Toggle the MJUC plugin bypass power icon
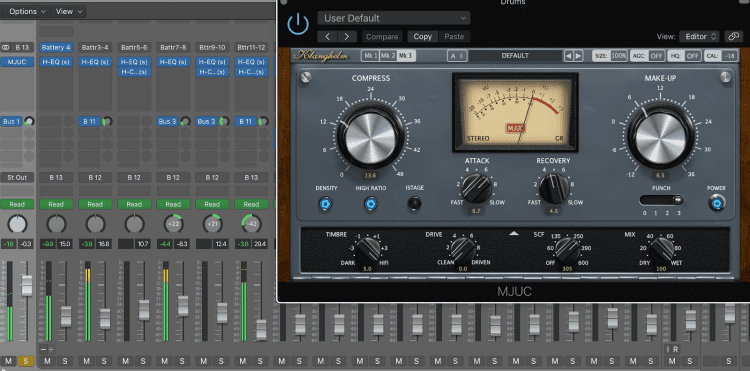The image size is (750, 371). tap(298, 24)
